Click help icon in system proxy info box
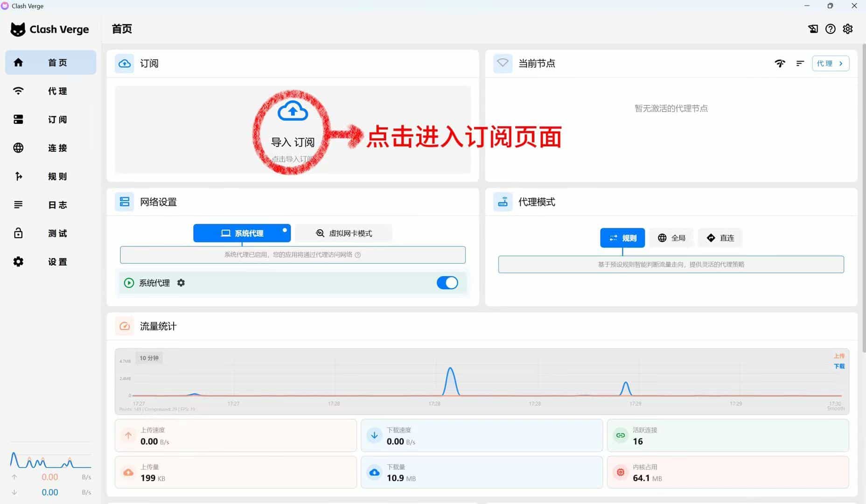The image size is (866, 504). (x=358, y=255)
